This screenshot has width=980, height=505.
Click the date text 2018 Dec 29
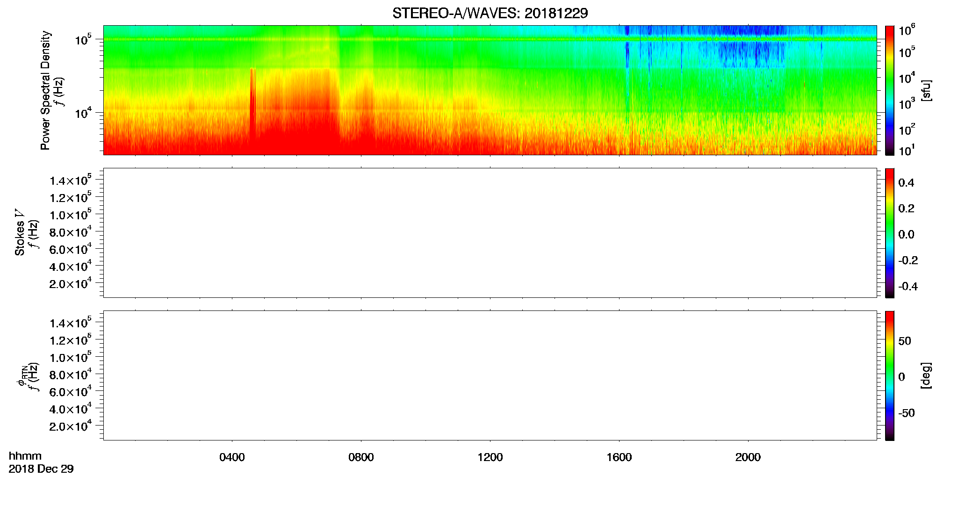[41, 469]
